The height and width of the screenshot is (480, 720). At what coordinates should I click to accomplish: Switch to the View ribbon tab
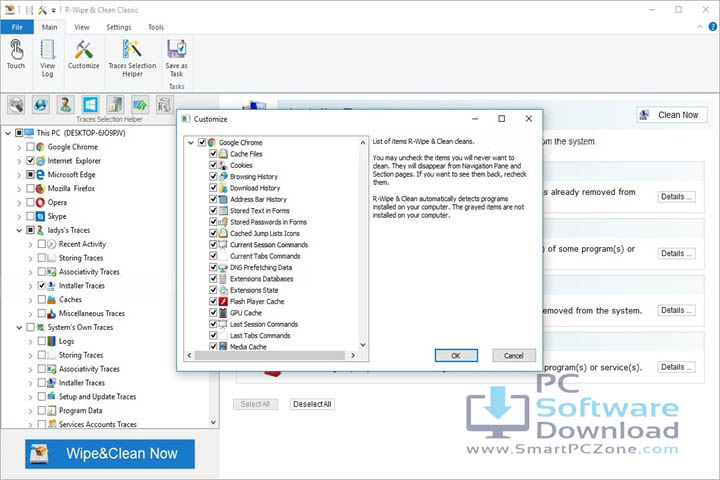[82, 27]
